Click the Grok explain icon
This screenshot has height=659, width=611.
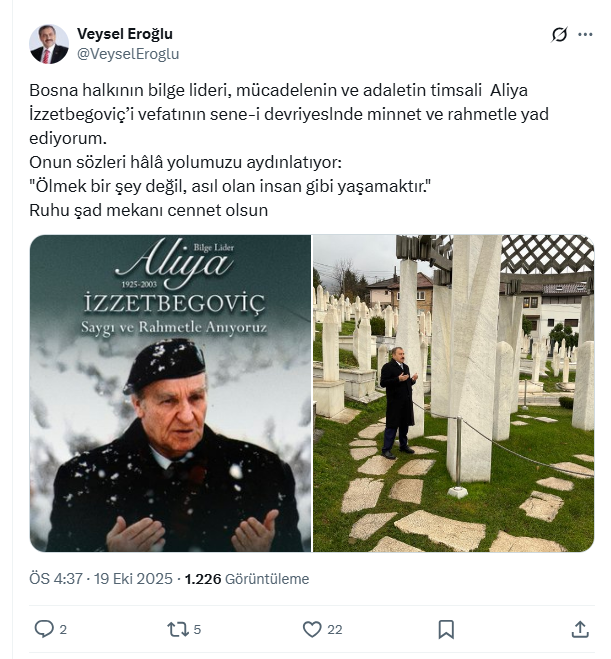tap(559, 34)
